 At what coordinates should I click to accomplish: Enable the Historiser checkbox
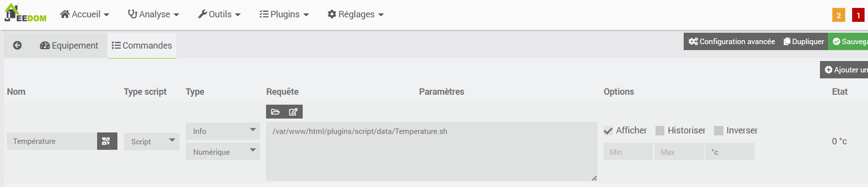(659, 130)
